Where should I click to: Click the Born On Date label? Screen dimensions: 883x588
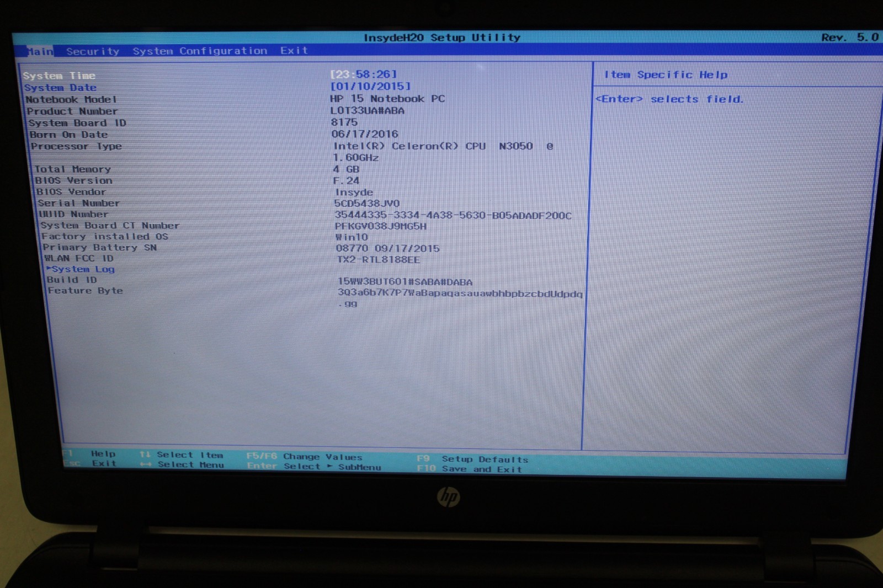[x=68, y=135]
